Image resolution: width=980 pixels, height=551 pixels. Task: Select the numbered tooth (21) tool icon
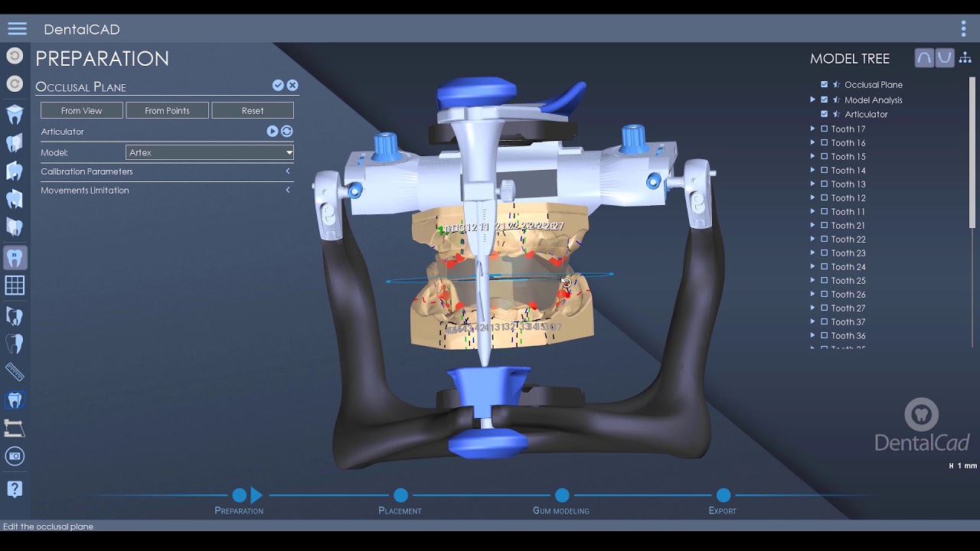pyautogui.click(x=15, y=257)
